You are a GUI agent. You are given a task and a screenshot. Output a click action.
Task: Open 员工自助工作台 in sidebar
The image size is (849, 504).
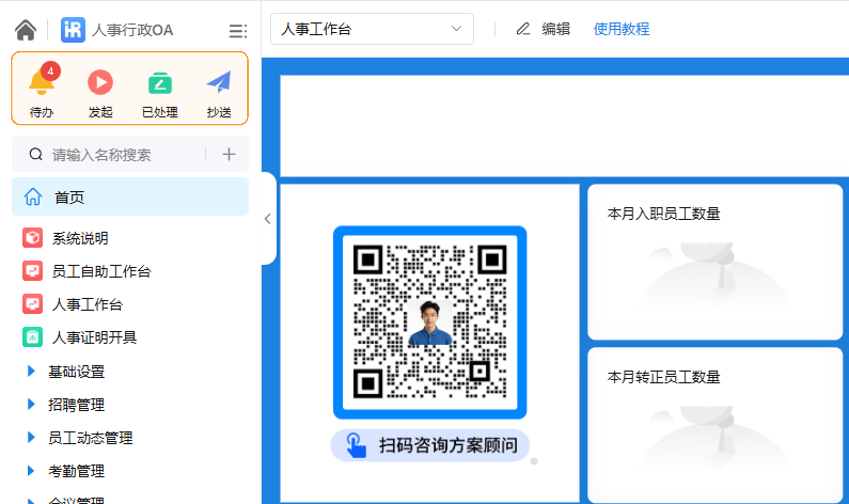click(101, 271)
